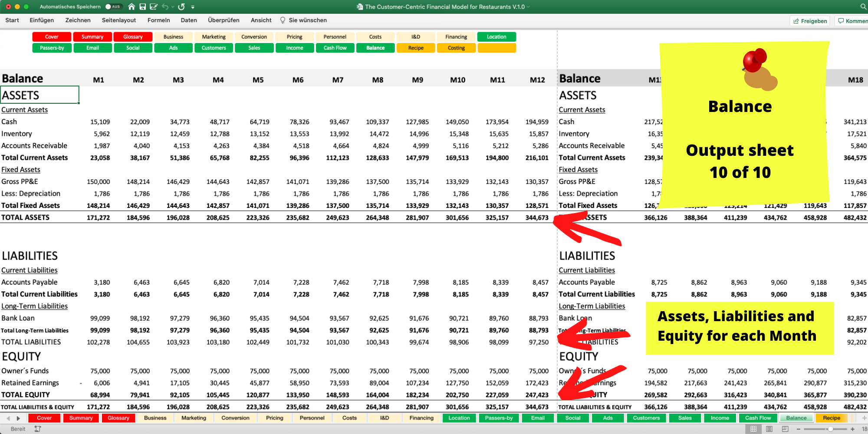This screenshot has width=868, height=434.
Task: Click the Fixed Assets underlined label
Action: (21, 170)
